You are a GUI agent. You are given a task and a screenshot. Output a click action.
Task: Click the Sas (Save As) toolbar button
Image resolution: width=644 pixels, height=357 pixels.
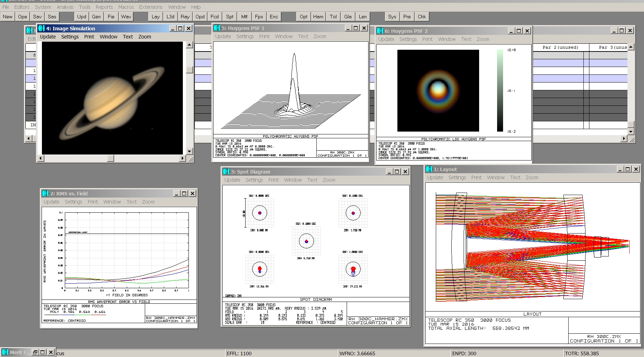[x=52, y=17]
